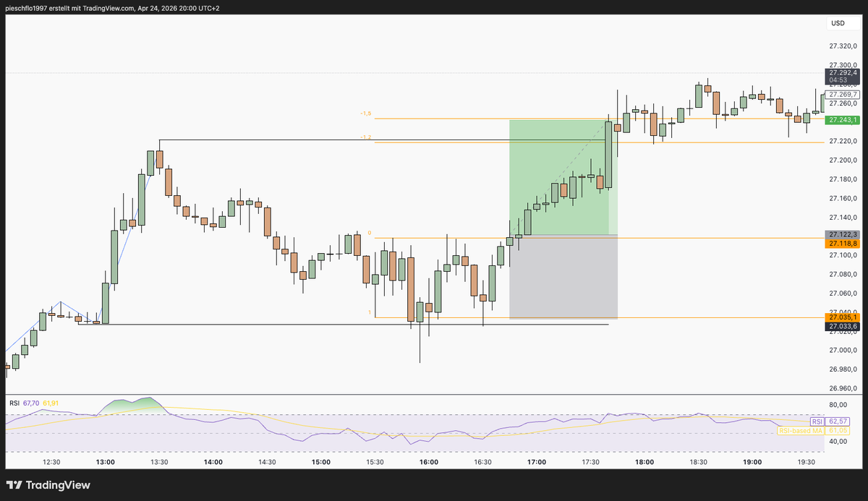This screenshot has width=868, height=501.
Task: Click the 16:00 time axis label
Action: click(x=429, y=462)
